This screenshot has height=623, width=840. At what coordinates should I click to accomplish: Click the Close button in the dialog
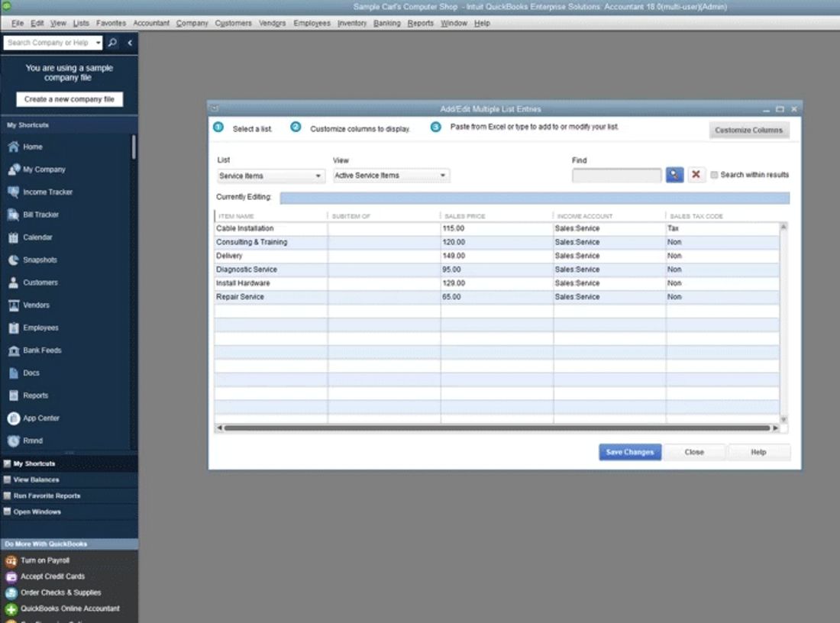(694, 452)
